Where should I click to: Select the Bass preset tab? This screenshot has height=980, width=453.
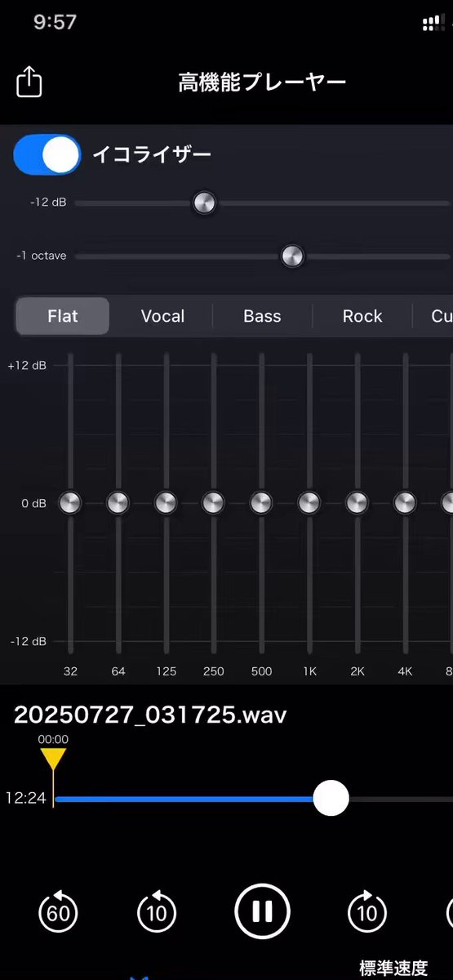[262, 316]
